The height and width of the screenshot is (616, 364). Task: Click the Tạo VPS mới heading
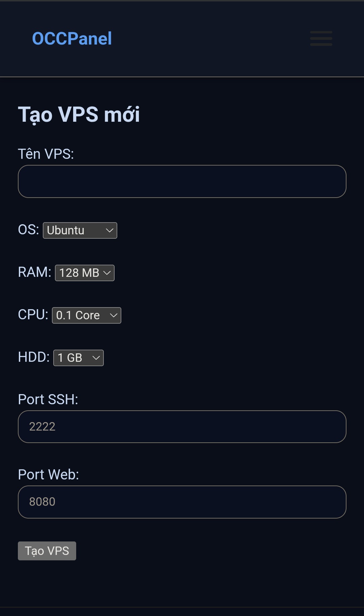(x=79, y=114)
